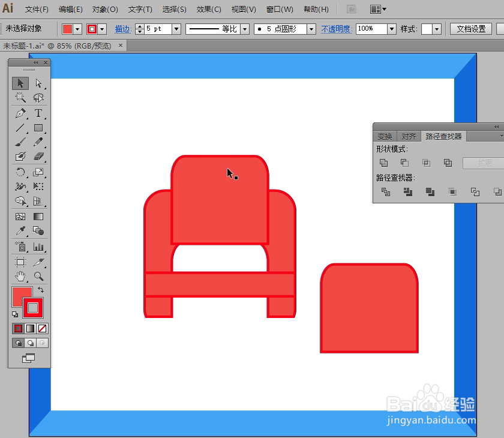Collapse the tools panel with double arrows
504x438 pixels.
coord(35,62)
